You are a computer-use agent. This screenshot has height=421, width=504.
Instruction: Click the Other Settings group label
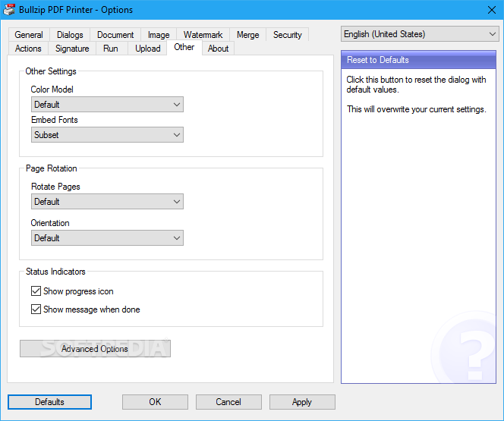point(51,71)
